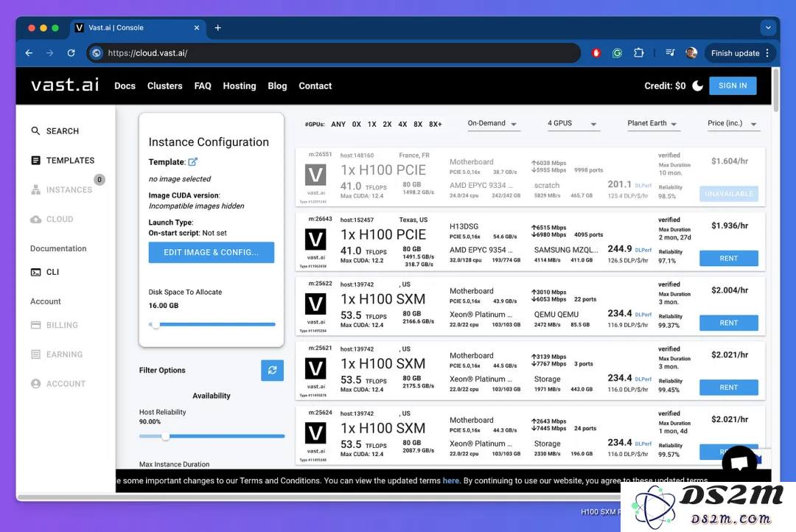
Task: Click the Host Reliability slider
Action: pyautogui.click(x=212, y=436)
